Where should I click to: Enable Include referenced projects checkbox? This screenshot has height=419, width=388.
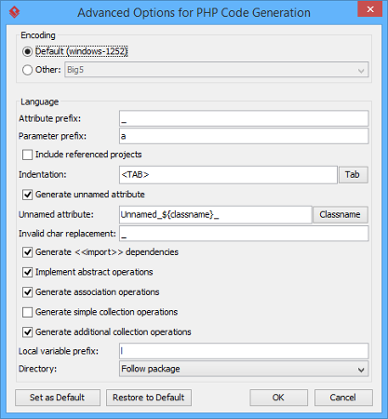(27, 155)
